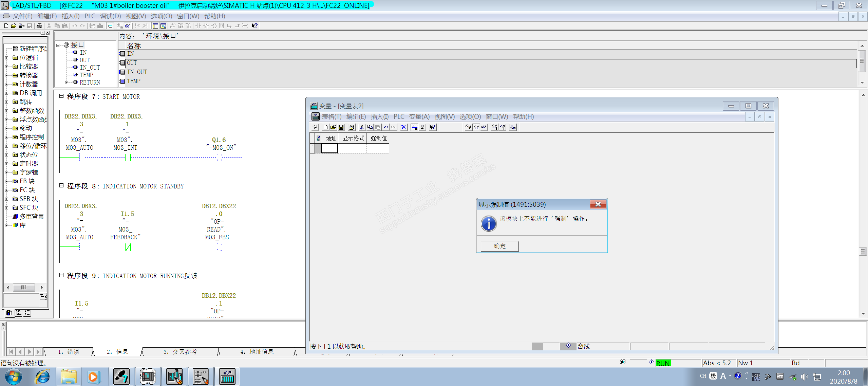Switch to the 4: 地址信息 tab
The image size is (868, 386).
click(x=257, y=352)
